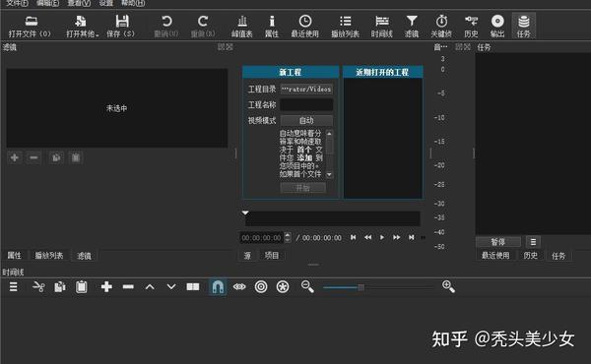Screen dimensions: 591x364
Task: Click the timeline Copy icon
Action: pos(60,287)
